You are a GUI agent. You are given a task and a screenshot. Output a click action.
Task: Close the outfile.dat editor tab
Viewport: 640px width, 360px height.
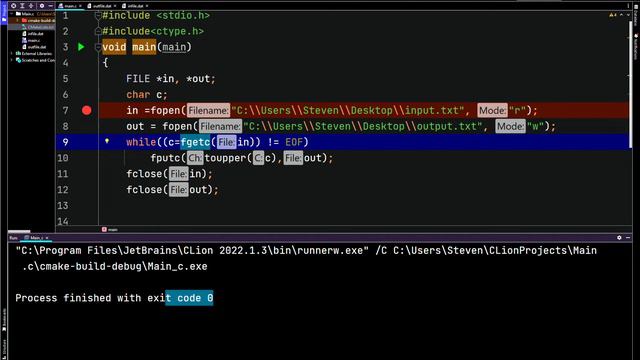point(115,6)
